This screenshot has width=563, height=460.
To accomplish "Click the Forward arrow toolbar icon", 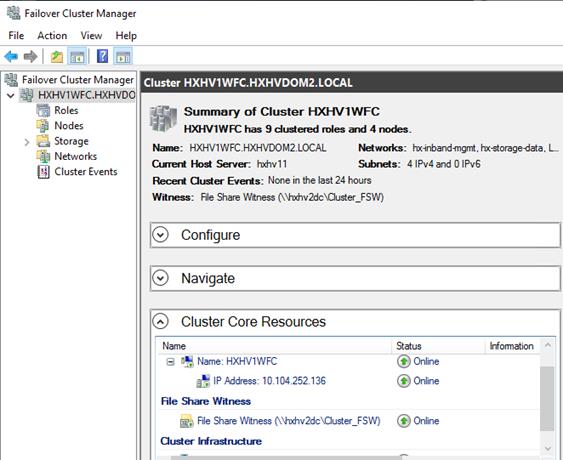I will click(x=31, y=56).
